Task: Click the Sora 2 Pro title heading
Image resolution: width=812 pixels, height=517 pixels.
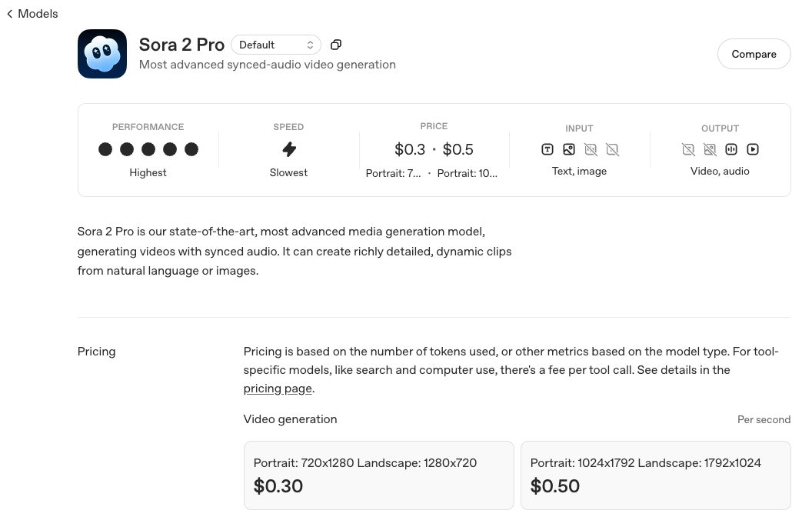Action: coord(181,45)
